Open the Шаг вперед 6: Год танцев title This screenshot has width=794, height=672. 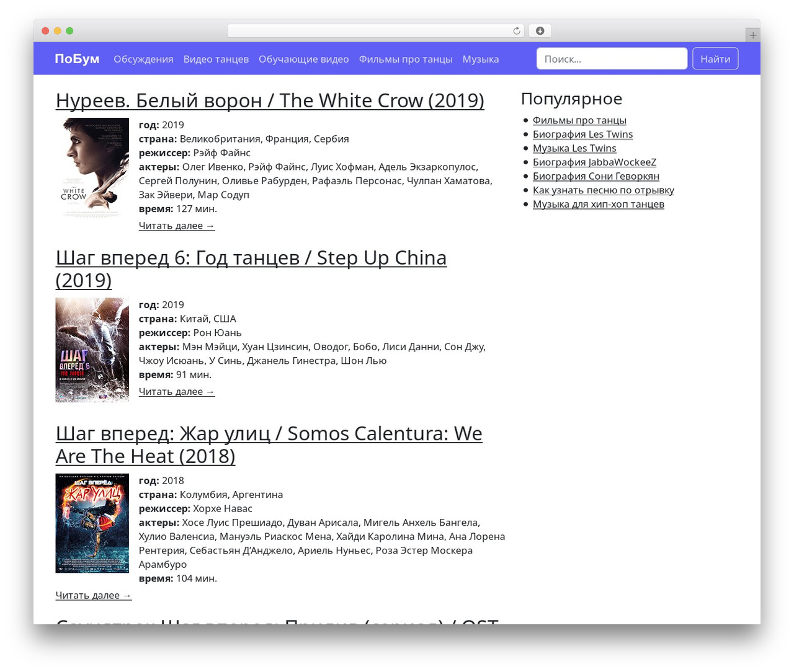251,269
